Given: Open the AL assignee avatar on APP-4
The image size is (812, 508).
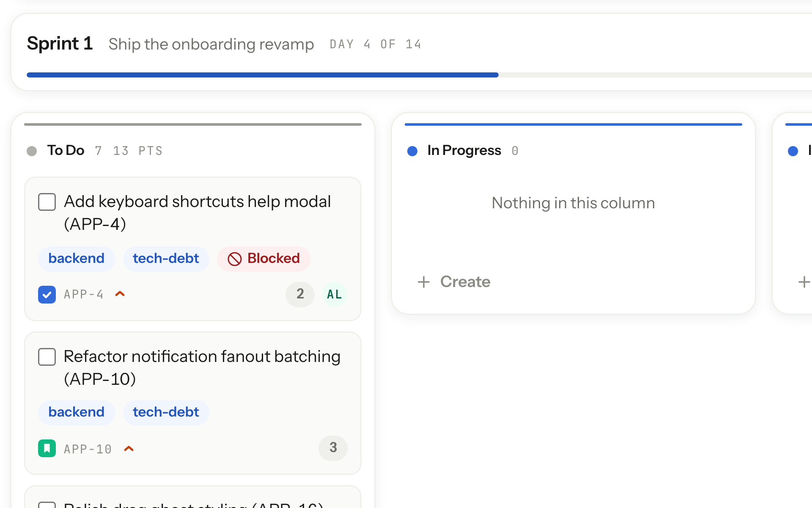Looking at the screenshot, I should coord(335,294).
